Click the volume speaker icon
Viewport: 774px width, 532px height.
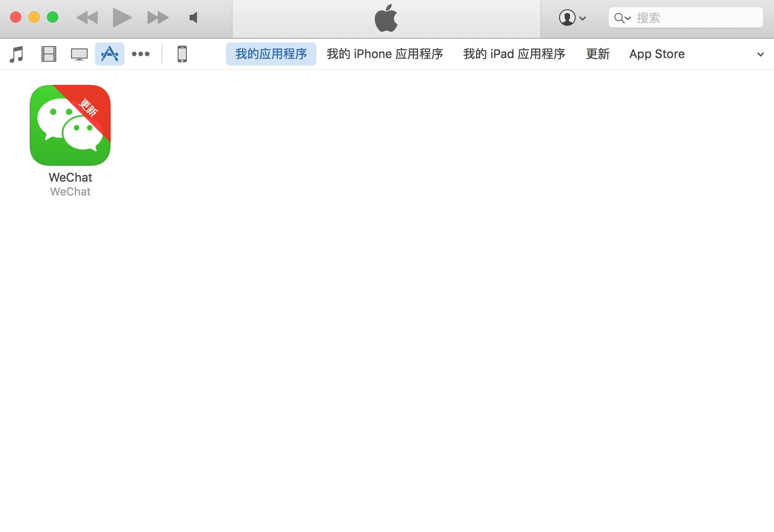pyautogui.click(x=194, y=18)
